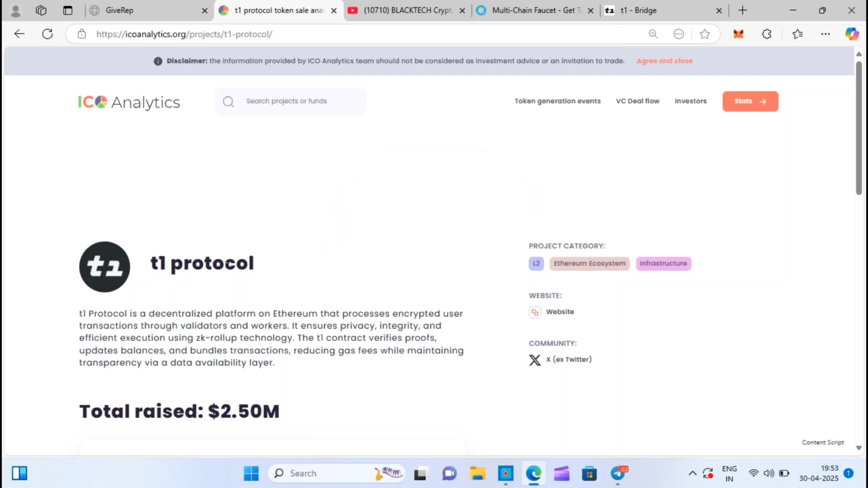The height and width of the screenshot is (488, 868).
Task: Switch to the Multi-Chain Faucet tab
Action: point(533,10)
